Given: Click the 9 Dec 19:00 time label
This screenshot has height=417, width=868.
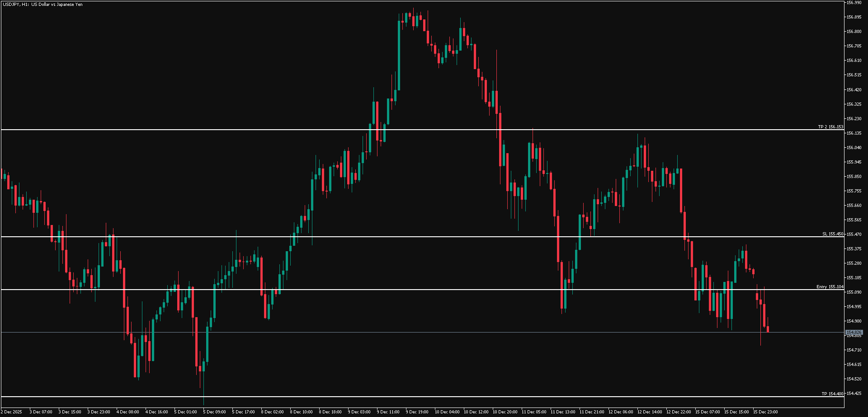Looking at the screenshot, I should coord(417,412).
